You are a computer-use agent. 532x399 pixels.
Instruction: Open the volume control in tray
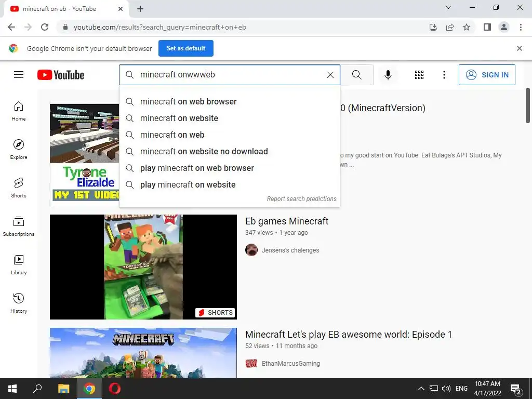point(446,389)
